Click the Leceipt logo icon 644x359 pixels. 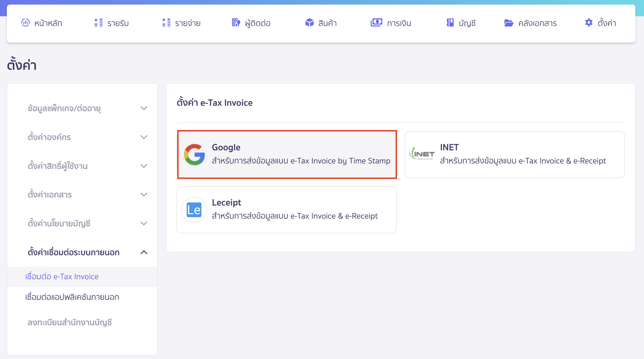[194, 210]
